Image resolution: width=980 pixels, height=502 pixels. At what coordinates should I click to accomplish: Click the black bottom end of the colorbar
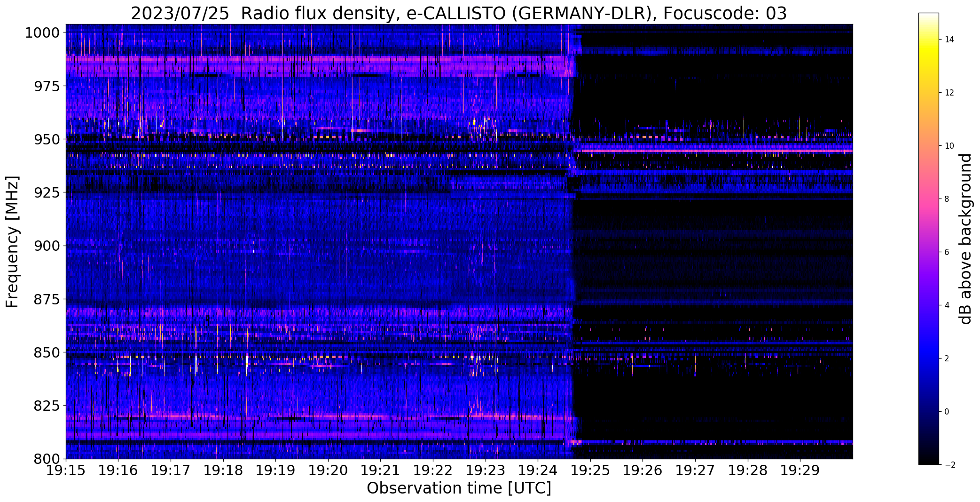click(x=928, y=460)
